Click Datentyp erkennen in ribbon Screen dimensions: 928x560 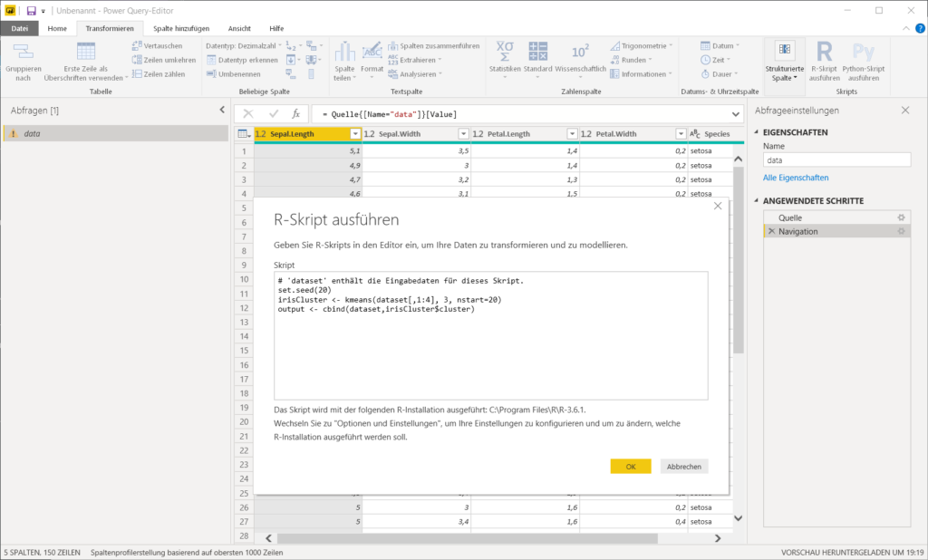242,60
